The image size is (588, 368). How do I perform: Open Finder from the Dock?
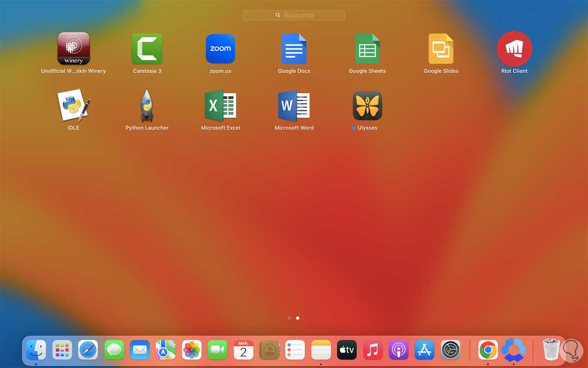(36, 350)
